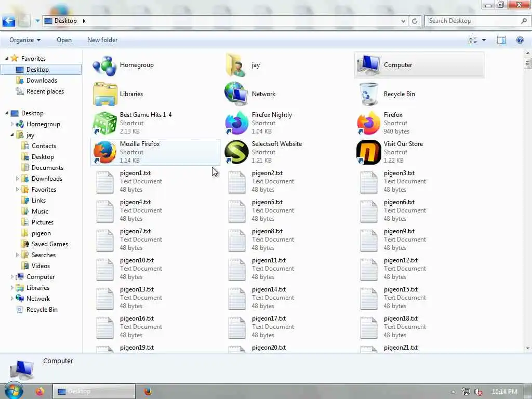Viewport: 532px width, 399px height.
Task: Change view with the view icon button
Action: click(473, 40)
